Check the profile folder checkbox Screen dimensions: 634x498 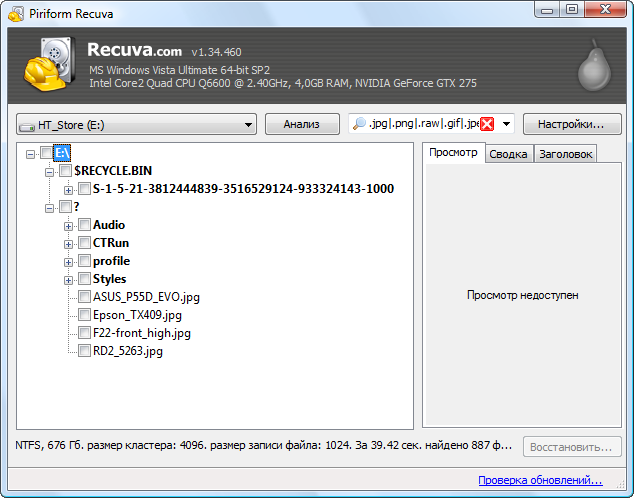[x=84, y=260]
